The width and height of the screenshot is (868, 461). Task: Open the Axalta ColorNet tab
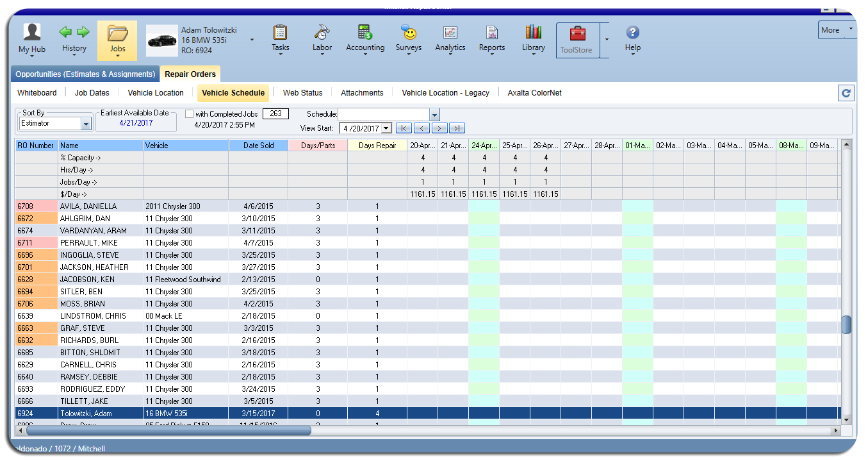pyautogui.click(x=534, y=93)
